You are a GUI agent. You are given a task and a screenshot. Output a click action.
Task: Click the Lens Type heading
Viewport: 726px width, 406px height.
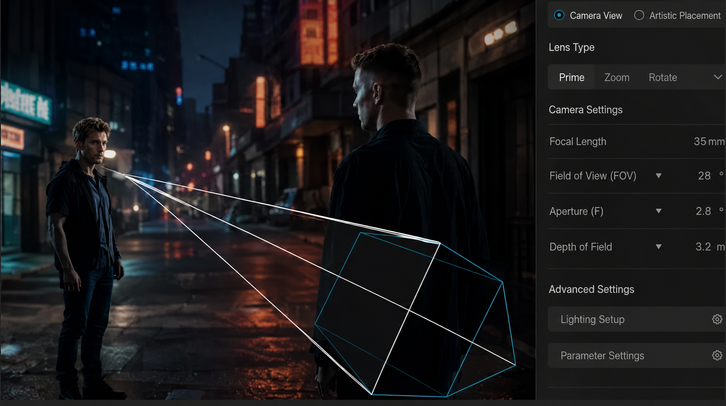[571, 47]
